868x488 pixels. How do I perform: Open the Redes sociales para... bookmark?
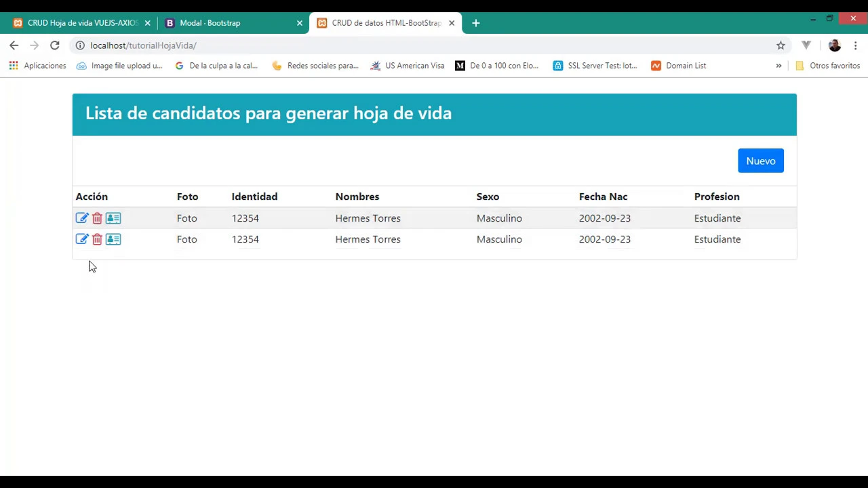coord(315,66)
